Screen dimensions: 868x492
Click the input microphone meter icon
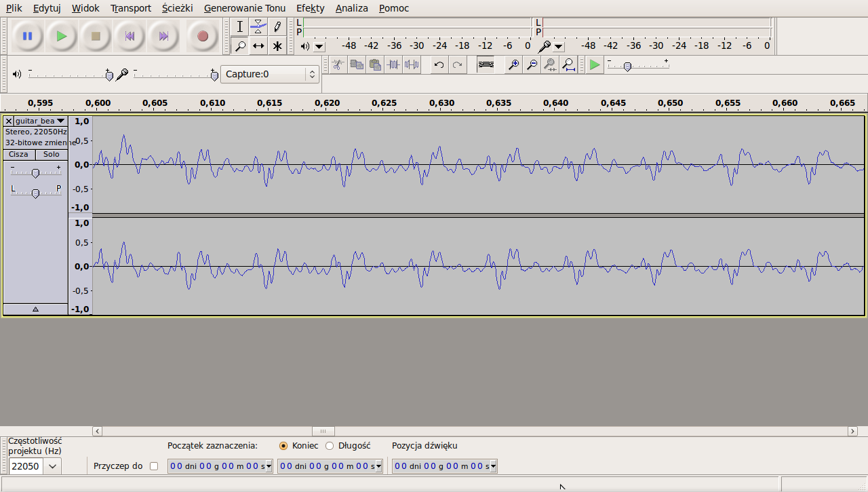click(x=545, y=46)
